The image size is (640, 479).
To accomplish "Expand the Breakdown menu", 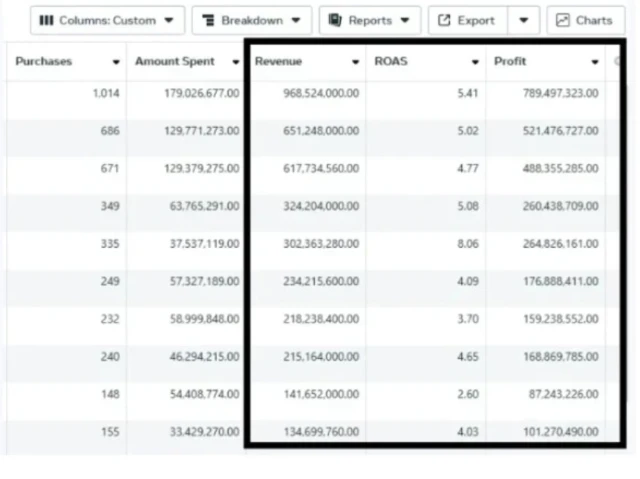I will tap(251, 20).
